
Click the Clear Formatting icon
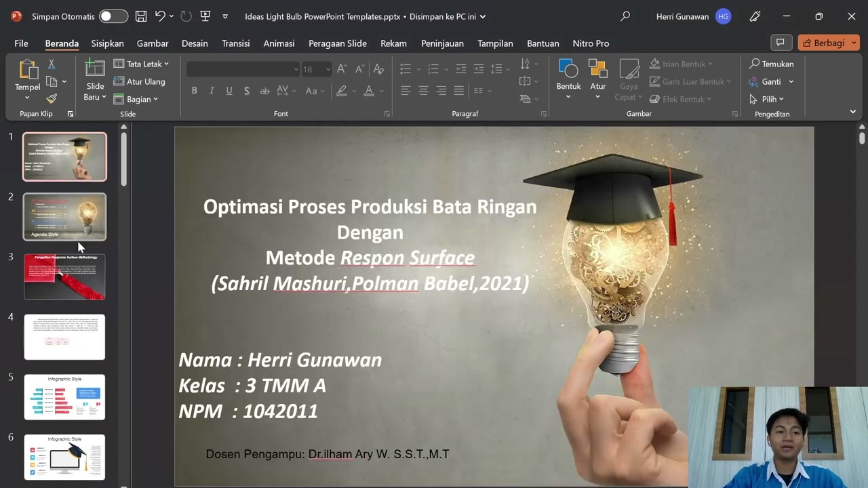point(378,69)
